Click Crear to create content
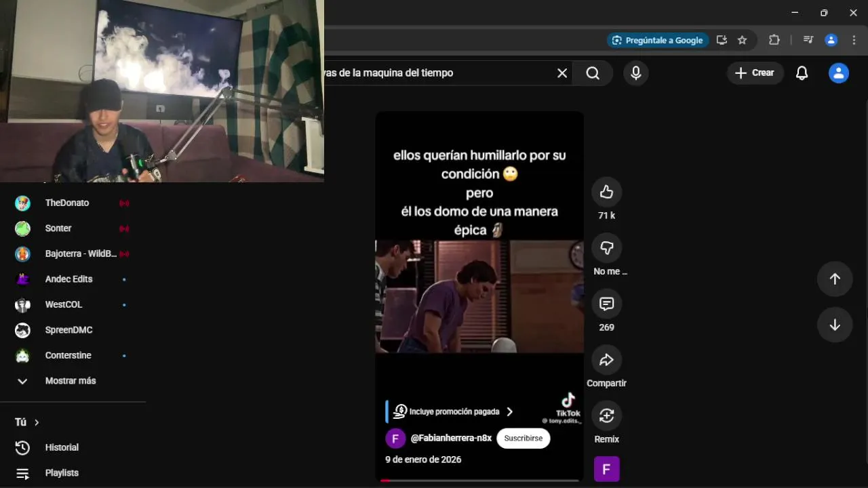This screenshot has width=868, height=488. (x=755, y=73)
